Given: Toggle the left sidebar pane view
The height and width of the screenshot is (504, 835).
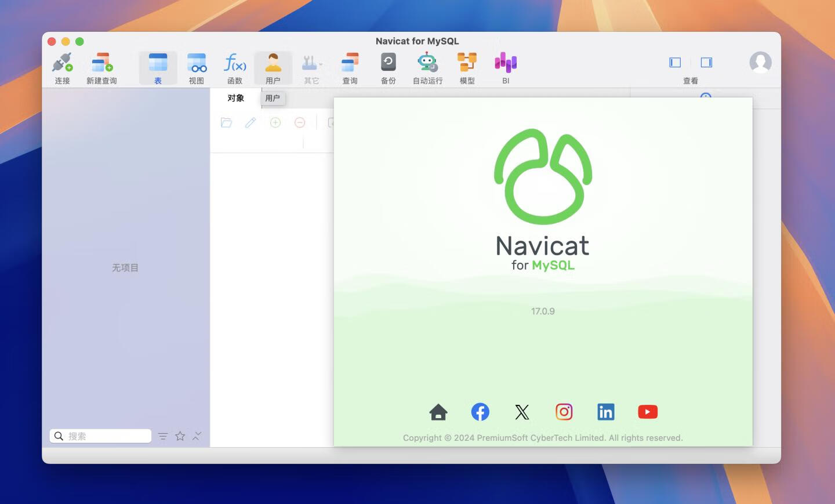Looking at the screenshot, I should pyautogui.click(x=675, y=62).
